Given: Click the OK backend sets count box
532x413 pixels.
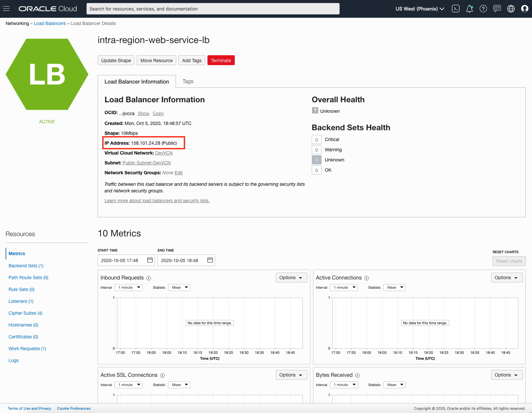Looking at the screenshot, I should [x=317, y=170].
